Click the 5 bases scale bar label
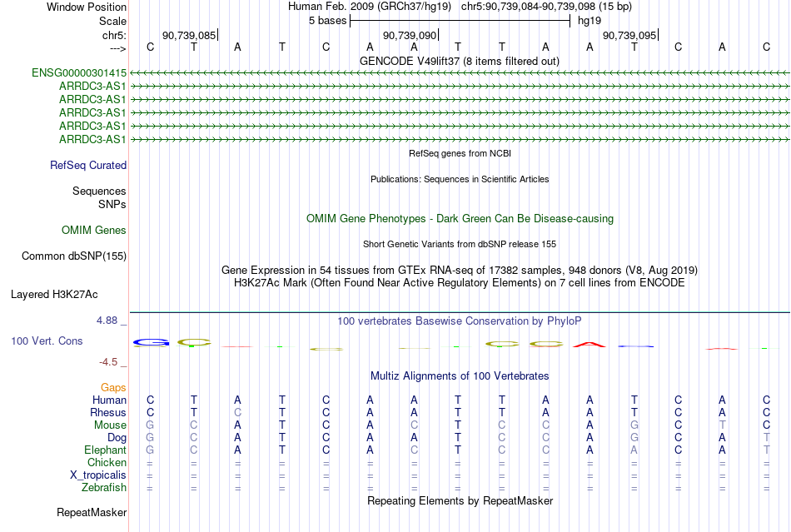This screenshot has width=791, height=532. click(328, 21)
